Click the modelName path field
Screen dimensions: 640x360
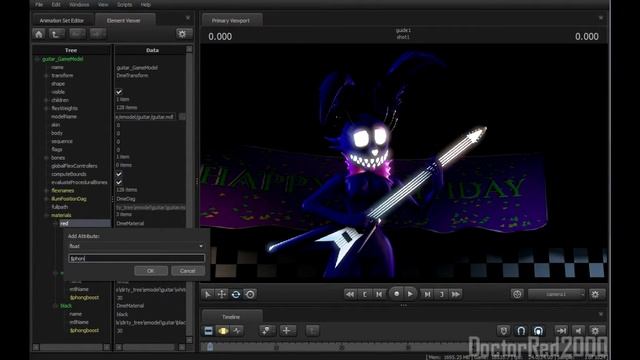point(145,117)
